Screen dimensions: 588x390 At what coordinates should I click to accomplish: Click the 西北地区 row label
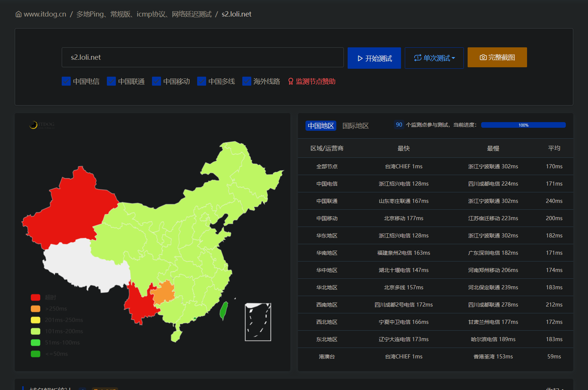(327, 322)
